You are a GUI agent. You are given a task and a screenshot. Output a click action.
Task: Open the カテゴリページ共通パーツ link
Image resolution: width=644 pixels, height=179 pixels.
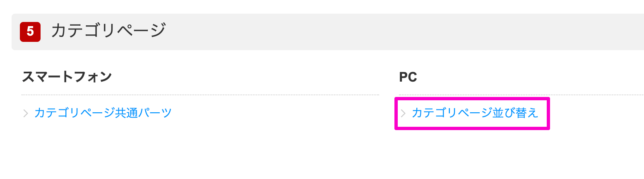tap(103, 113)
